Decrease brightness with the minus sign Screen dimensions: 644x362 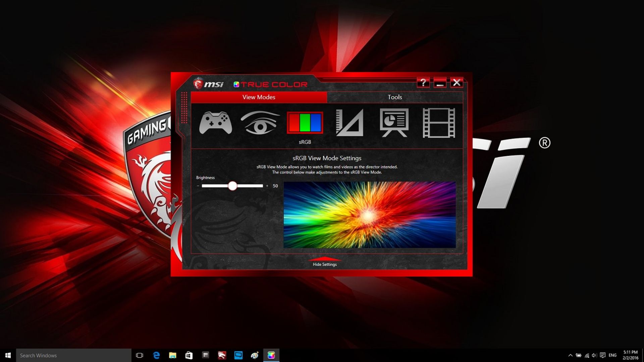[x=198, y=186]
